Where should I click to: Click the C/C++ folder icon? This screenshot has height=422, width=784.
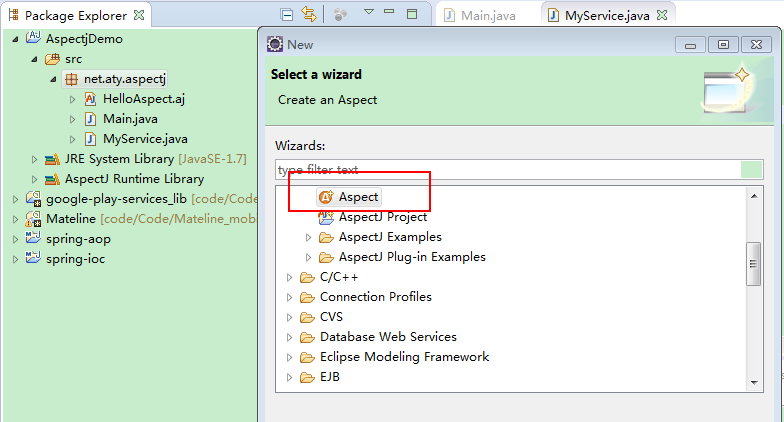click(307, 277)
